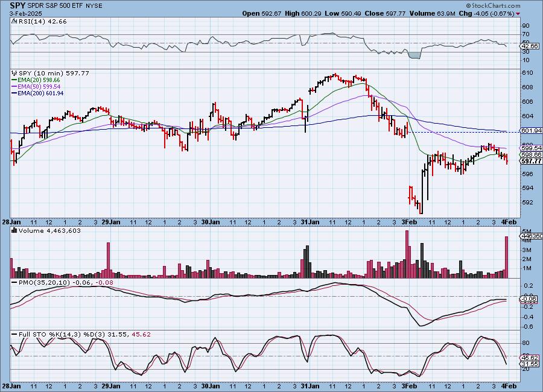Click the NYSE exchange label
Viewport: 543px width, 392px height.
94,6
